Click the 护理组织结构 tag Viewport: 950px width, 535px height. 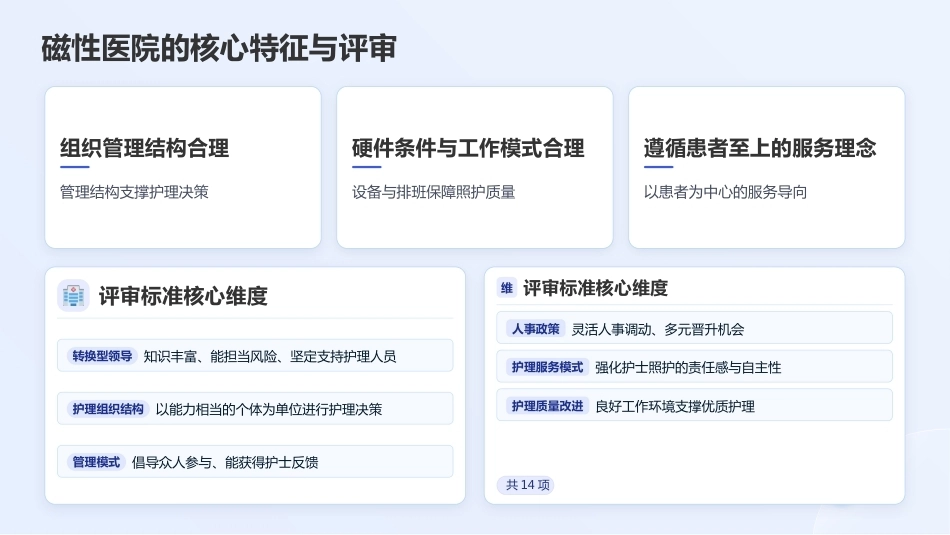108,409
